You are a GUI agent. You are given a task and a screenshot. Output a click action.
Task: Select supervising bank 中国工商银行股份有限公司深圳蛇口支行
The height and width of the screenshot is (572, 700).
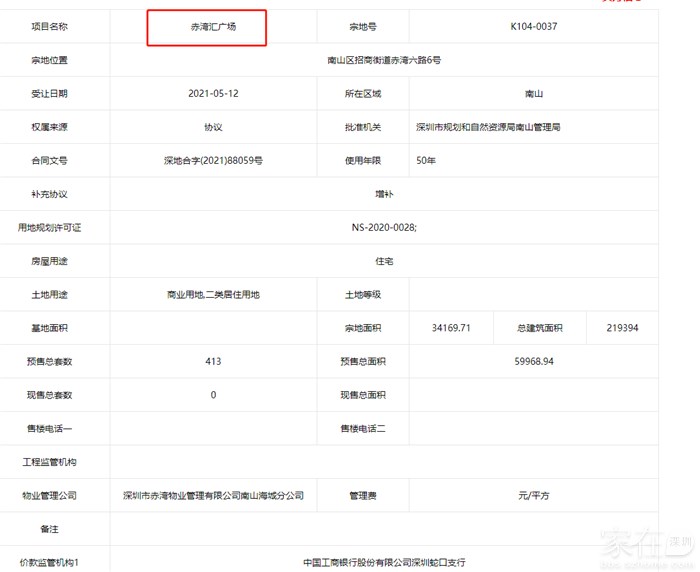(384, 563)
